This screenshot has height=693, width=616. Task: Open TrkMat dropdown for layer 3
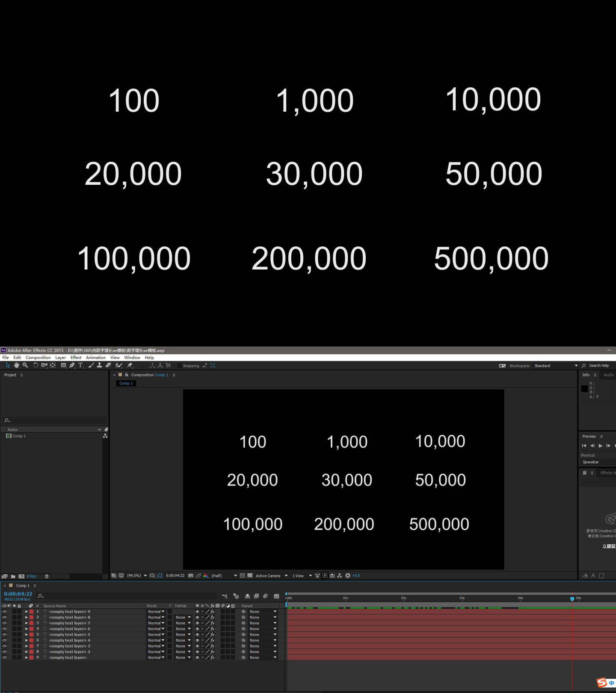tap(183, 623)
